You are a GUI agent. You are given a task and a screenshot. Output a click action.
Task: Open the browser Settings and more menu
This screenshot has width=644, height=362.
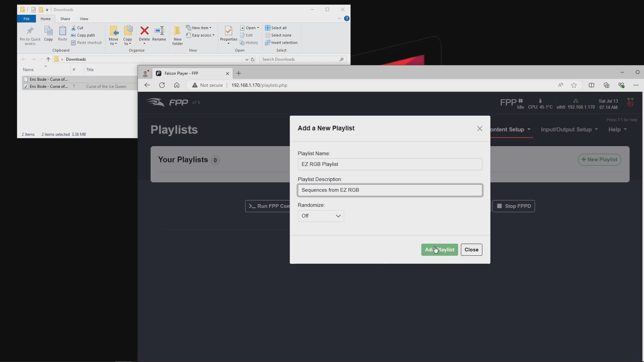click(636, 85)
